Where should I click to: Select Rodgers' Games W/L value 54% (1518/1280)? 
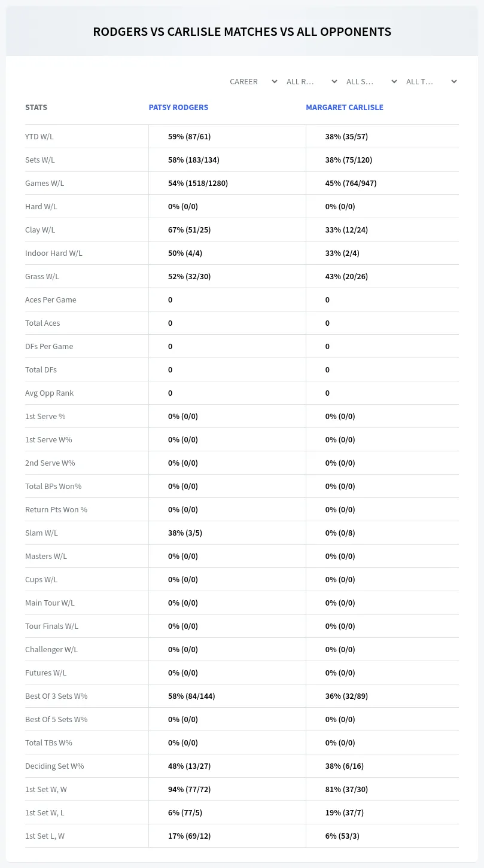198,184
